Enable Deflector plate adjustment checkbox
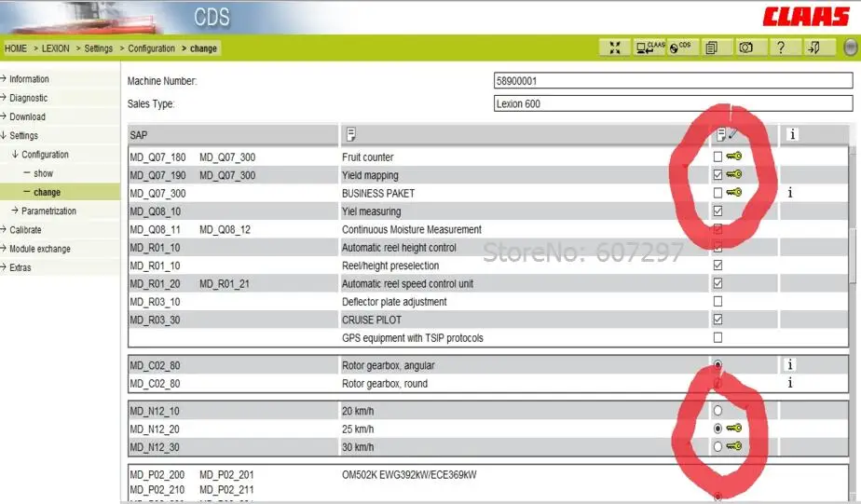Screen dimensions: 861x504 click(x=717, y=302)
